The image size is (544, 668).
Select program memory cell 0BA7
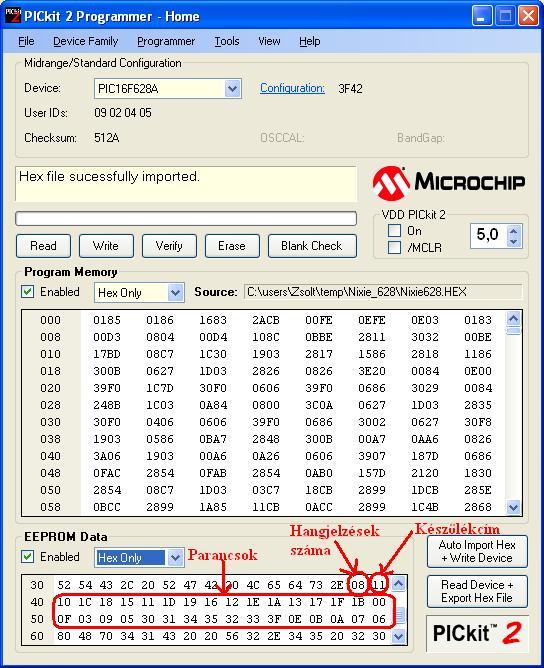[213, 439]
